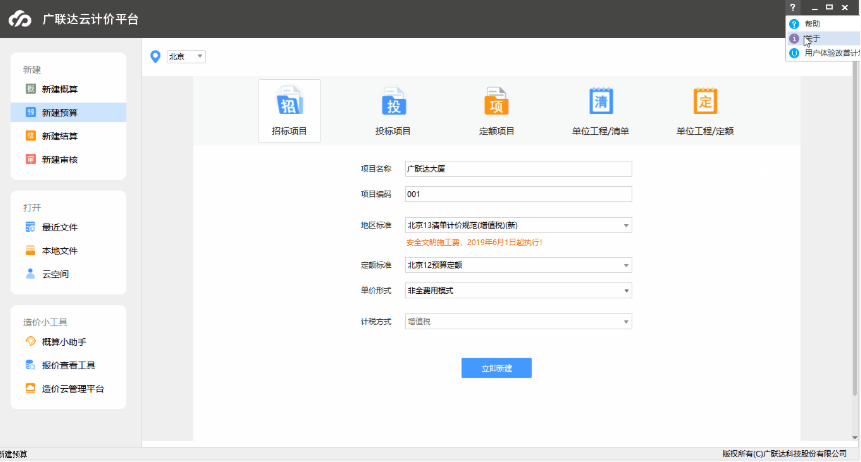Open the 地区标准 dropdown list
The height and width of the screenshot is (462, 861).
[x=518, y=226]
